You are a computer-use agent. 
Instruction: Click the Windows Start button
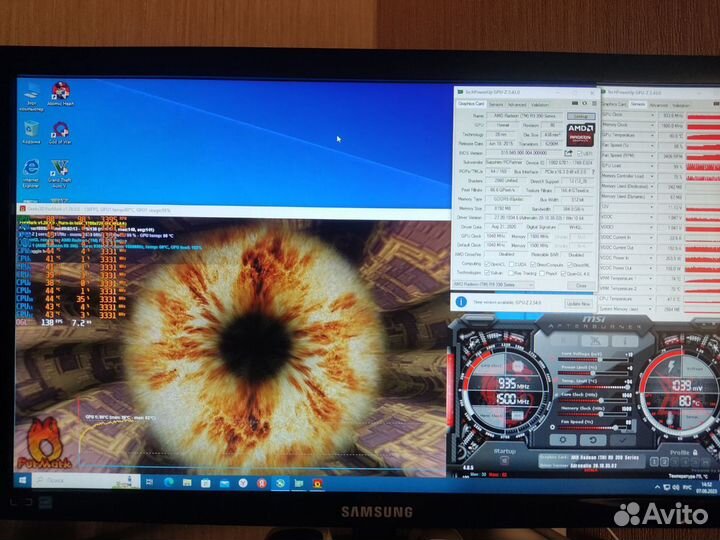point(22,480)
